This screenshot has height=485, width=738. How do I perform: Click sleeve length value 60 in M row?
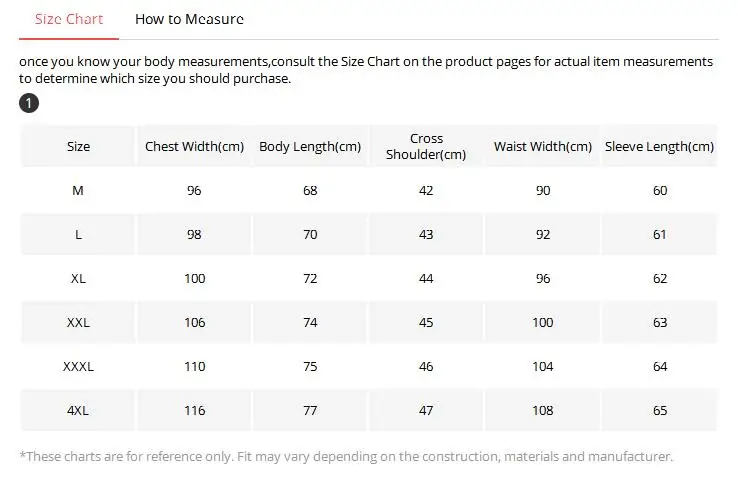pyautogui.click(x=659, y=190)
